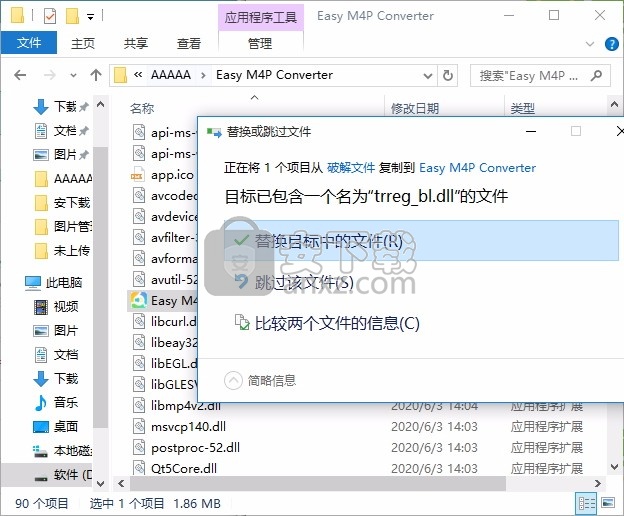Switch to the 查看 ribbon tab
This screenshot has width=624, height=516.
pyautogui.click(x=189, y=43)
